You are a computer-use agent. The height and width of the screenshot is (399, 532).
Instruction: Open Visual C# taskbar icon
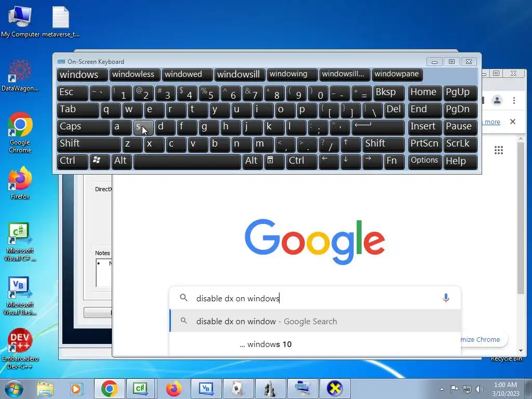coord(140,389)
